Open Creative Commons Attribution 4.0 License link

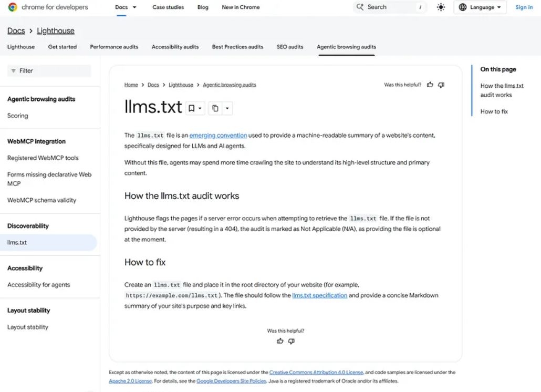[x=316, y=373]
